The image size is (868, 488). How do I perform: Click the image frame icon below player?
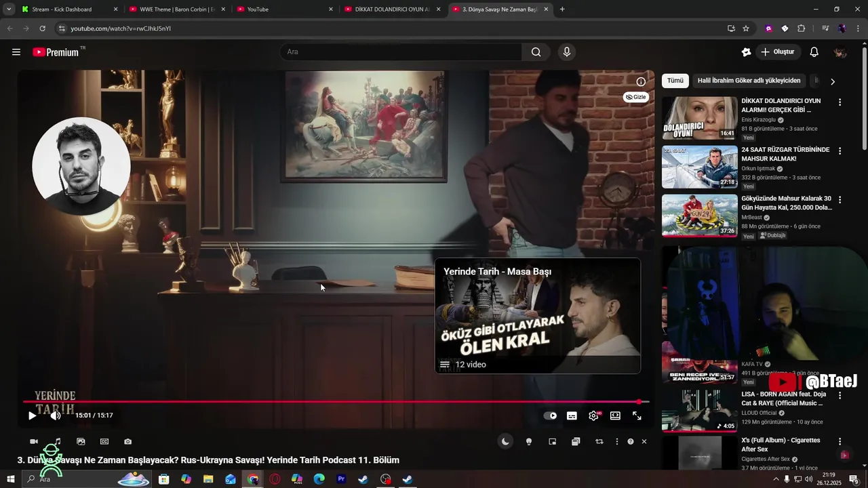[x=81, y=441]
